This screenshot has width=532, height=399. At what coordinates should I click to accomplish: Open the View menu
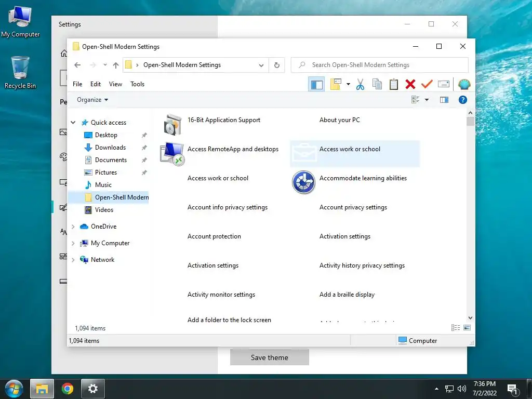tap(115, 84)
